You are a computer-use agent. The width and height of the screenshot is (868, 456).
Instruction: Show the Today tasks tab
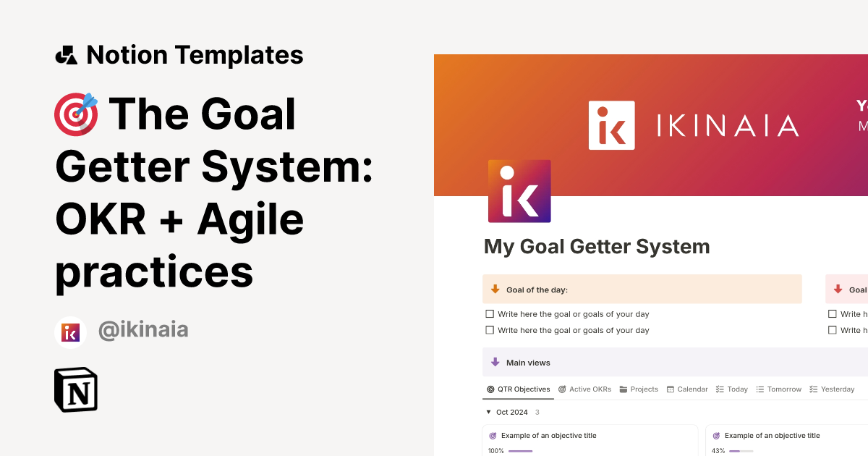tap(731, 389)
